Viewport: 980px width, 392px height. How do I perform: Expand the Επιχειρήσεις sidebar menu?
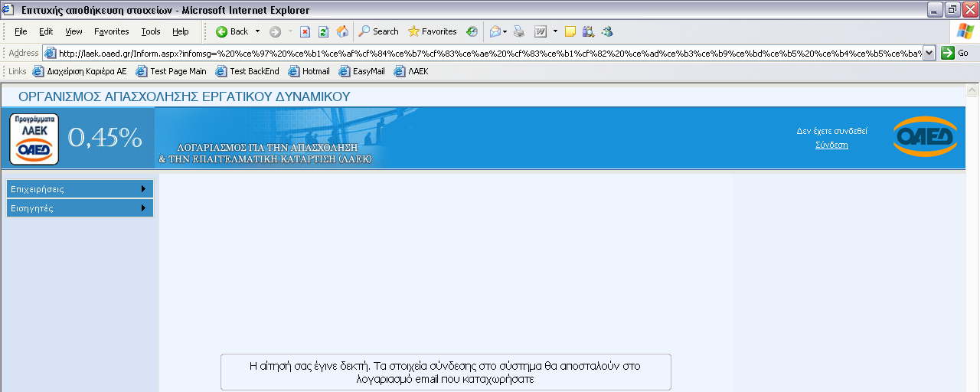click(x=80, y=189)
